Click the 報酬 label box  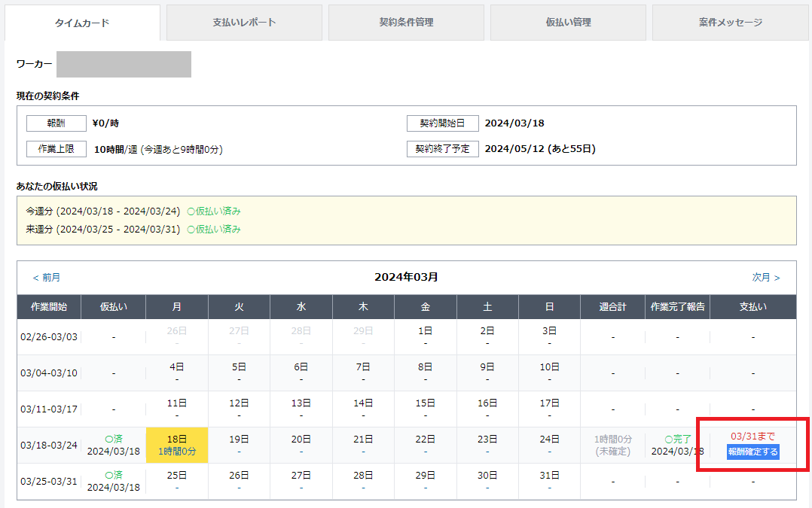(56, 123)
